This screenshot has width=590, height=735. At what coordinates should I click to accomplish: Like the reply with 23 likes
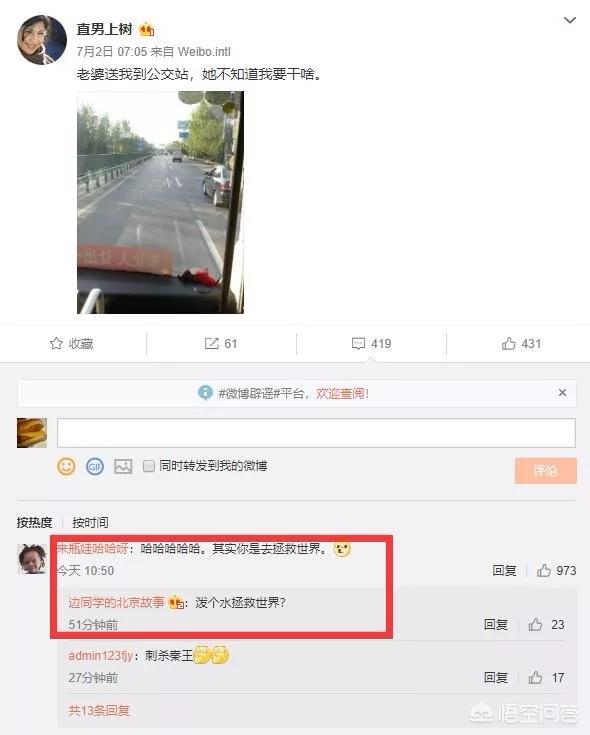point(535,624)
